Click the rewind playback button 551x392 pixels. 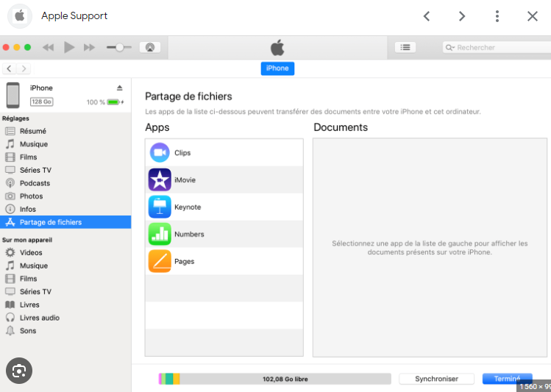coord(48,47)
